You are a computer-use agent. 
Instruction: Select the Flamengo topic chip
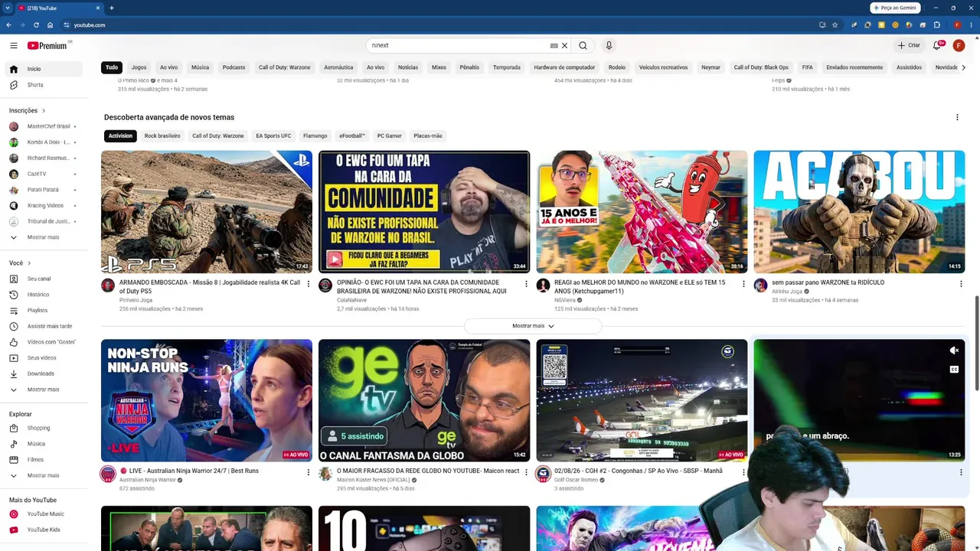click(x=315, y=136)
